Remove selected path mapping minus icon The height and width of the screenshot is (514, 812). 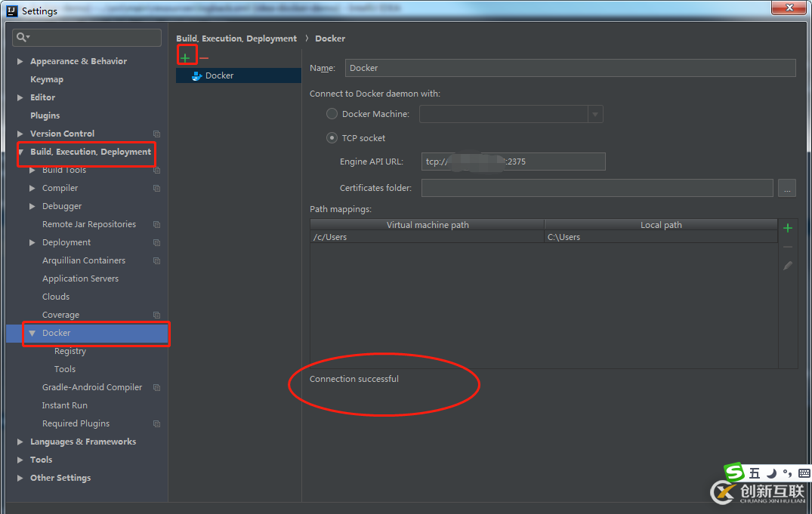pos(788,247)
